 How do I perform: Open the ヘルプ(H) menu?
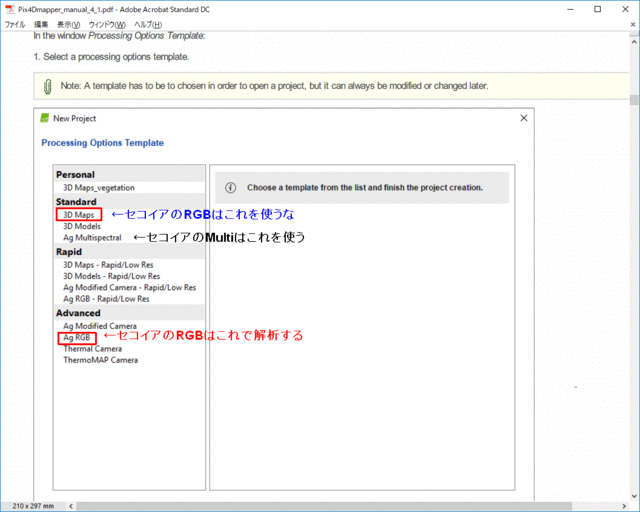(x=148, y=24)
